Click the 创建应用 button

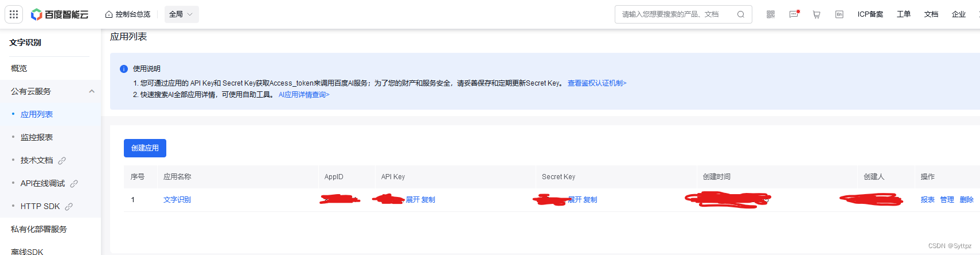click(x=145, y=148)
